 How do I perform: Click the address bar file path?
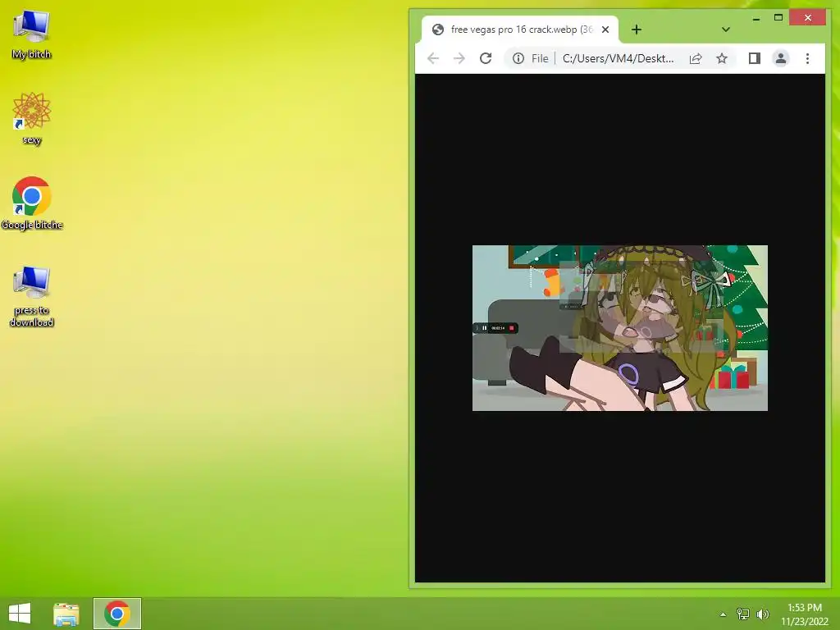[619, 58]
